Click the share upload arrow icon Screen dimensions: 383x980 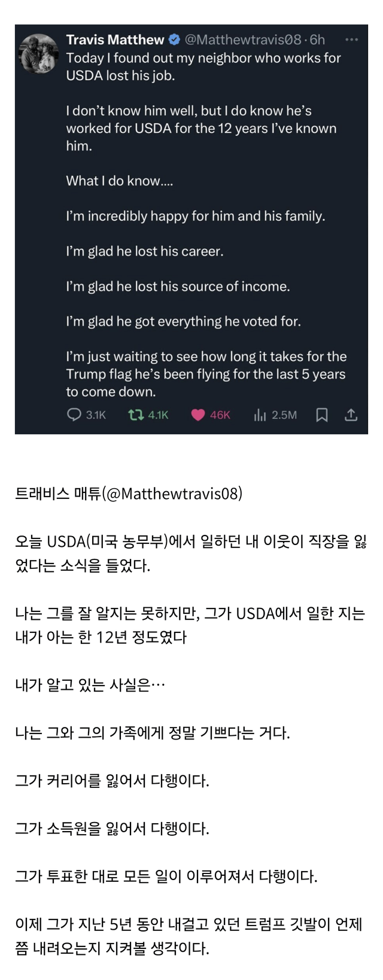coord(351,415)
